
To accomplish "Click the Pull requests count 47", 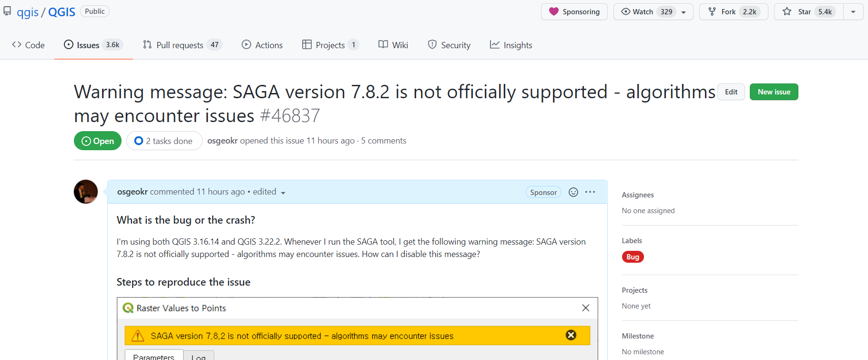I will pos(214,45).
